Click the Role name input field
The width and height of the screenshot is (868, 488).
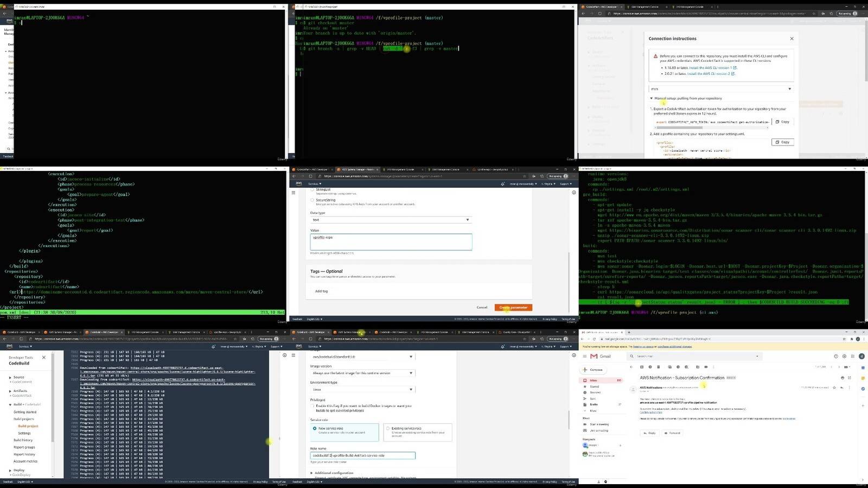click(x=362, y=455)
